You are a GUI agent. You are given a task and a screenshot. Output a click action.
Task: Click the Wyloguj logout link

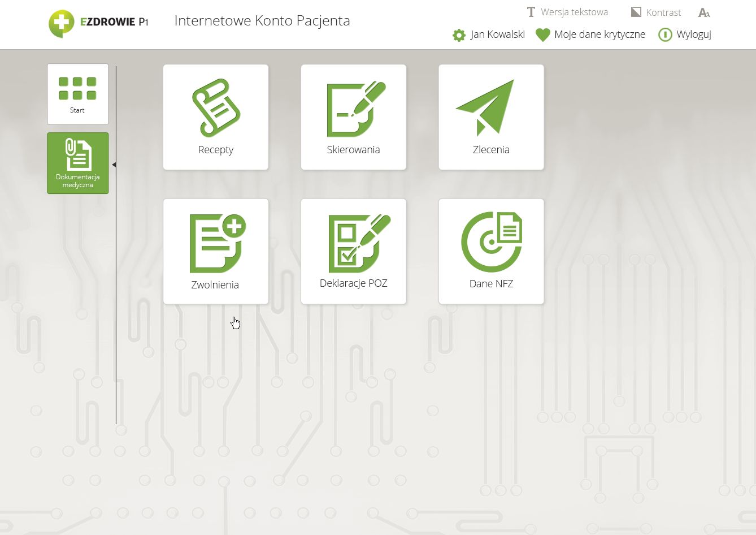coord(685,34)
